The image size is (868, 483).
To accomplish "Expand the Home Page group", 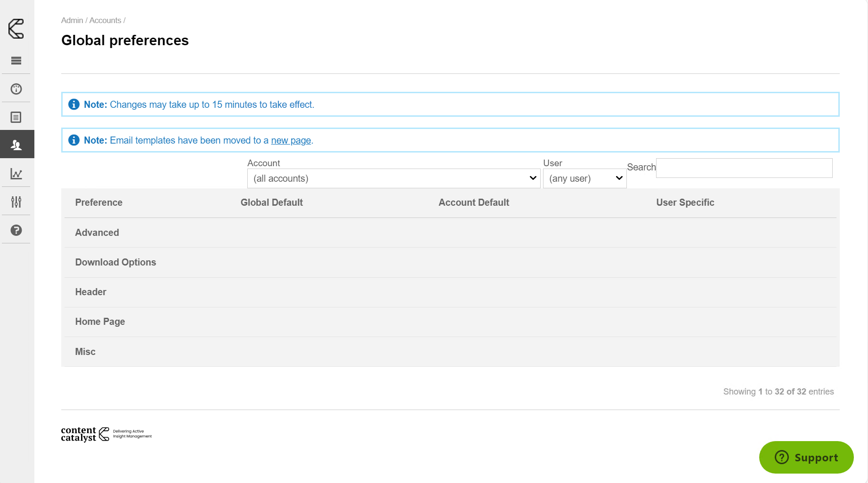I will pos(100,322).
